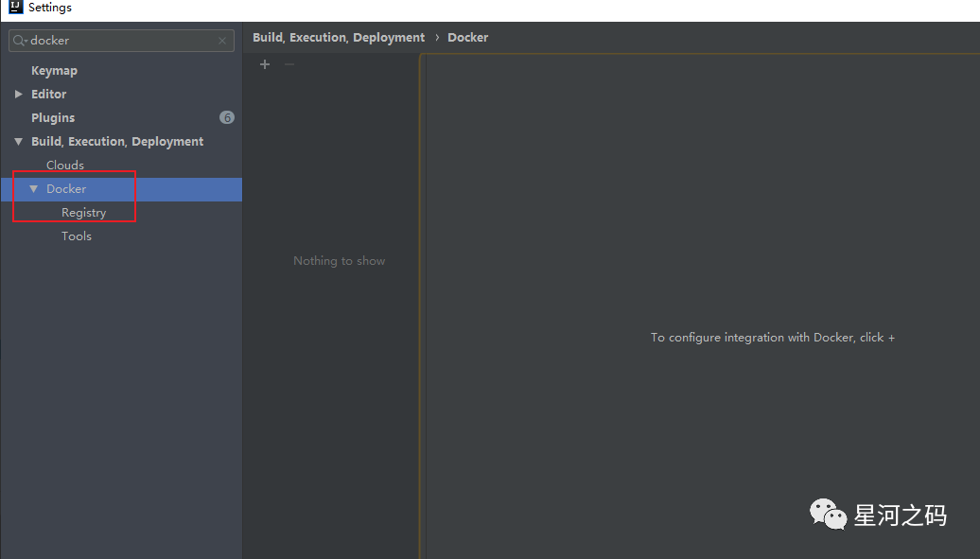
Task: Open Keymap settings
Action: 54,71
